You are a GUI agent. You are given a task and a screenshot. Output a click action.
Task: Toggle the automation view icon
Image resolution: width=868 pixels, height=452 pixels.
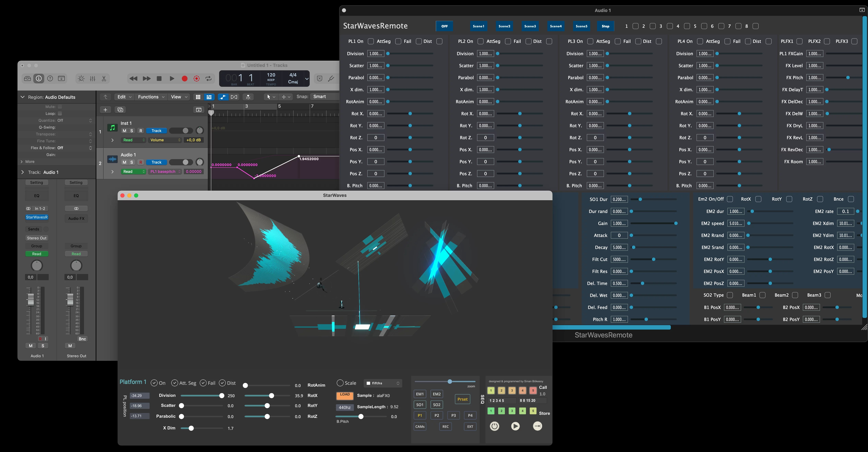(x=223, y=97)
